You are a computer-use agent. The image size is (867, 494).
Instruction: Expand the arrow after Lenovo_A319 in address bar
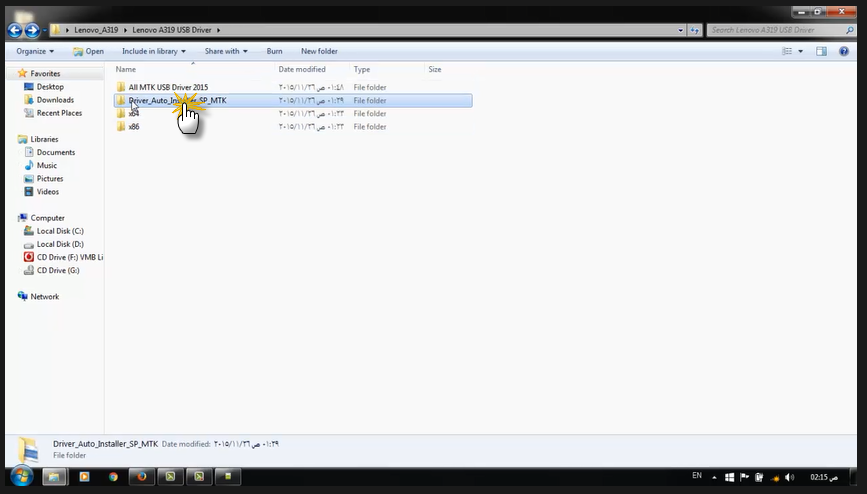point(125,30)
